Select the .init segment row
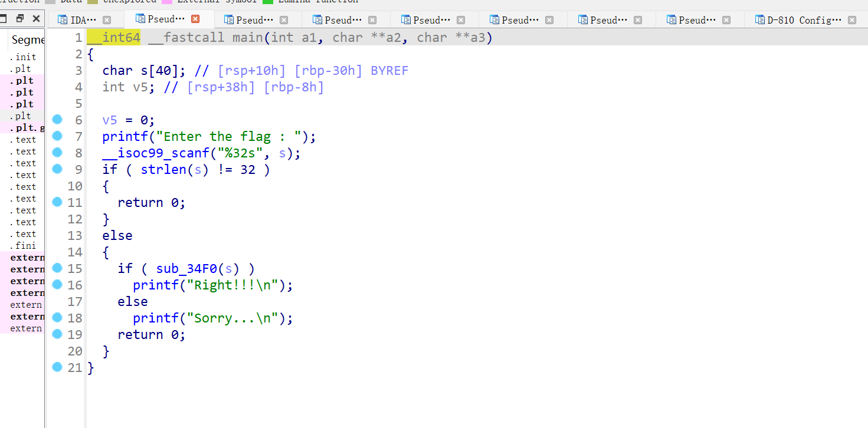Viewport: 868px width, 428px height. [x=22, y=57]
